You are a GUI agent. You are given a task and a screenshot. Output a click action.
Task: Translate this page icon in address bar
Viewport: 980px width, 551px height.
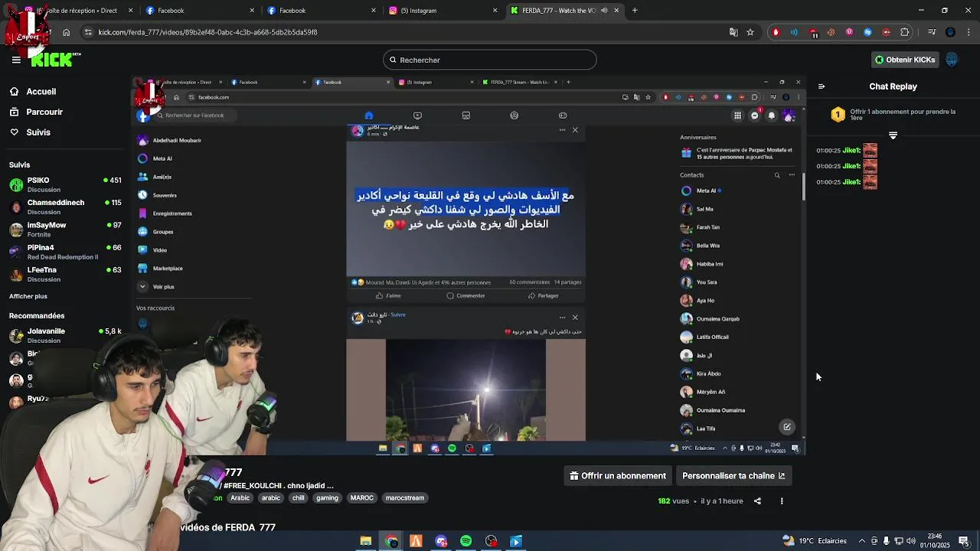pos(733,32)
